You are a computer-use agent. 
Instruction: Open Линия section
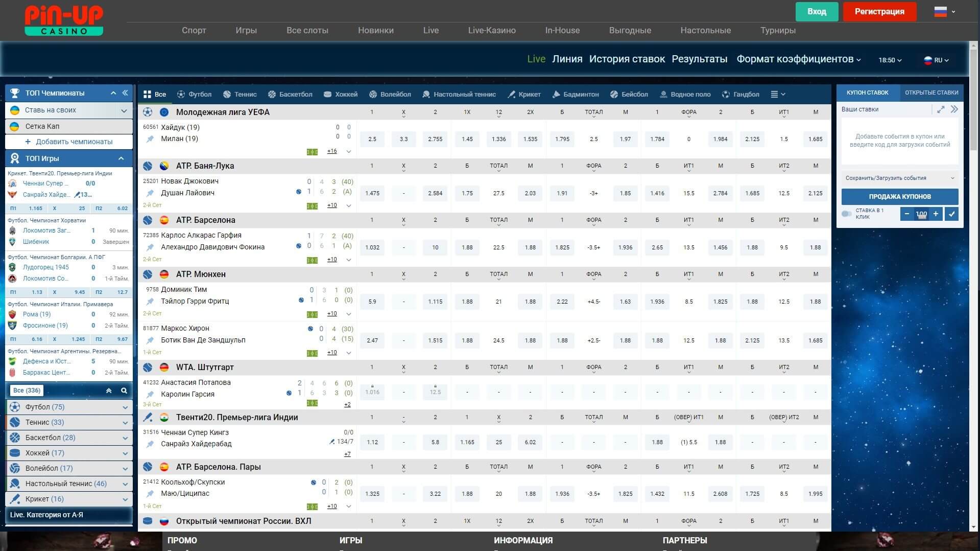pos(567,59)
